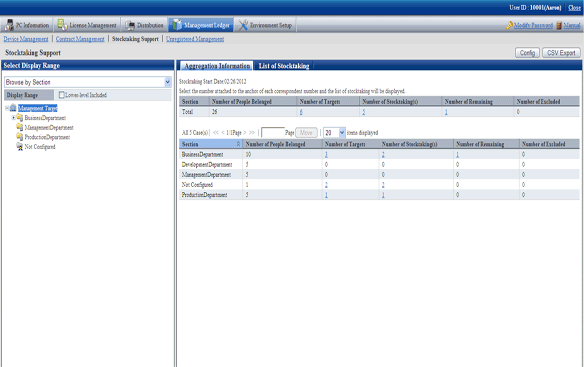The height and width of the screenshot is (367, 584).
Task: Click the CSV Export button
Action: coord(561,53)
